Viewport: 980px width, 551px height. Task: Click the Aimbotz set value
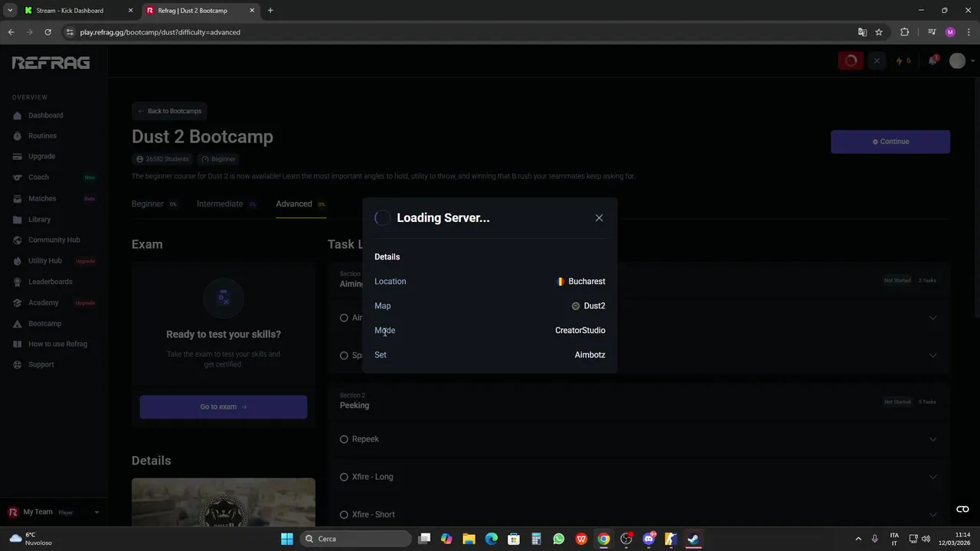[x=590, y=355]
